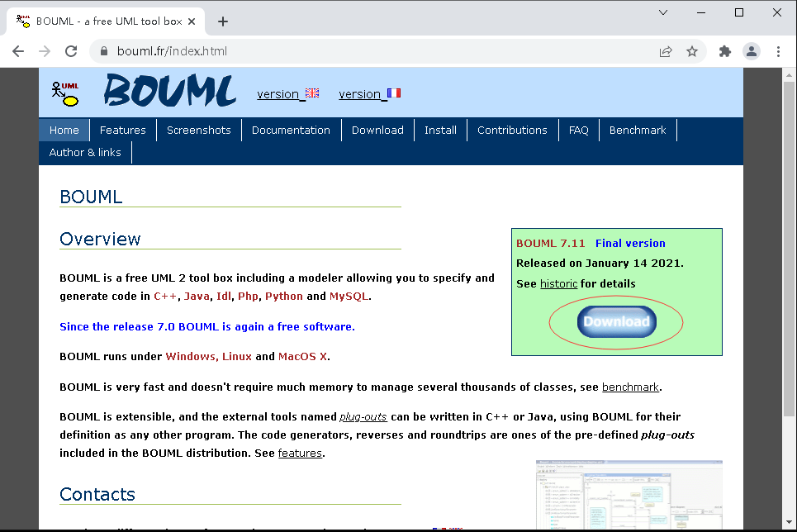
Task: Open the Extensions puzzle icon
Action: 725,51
